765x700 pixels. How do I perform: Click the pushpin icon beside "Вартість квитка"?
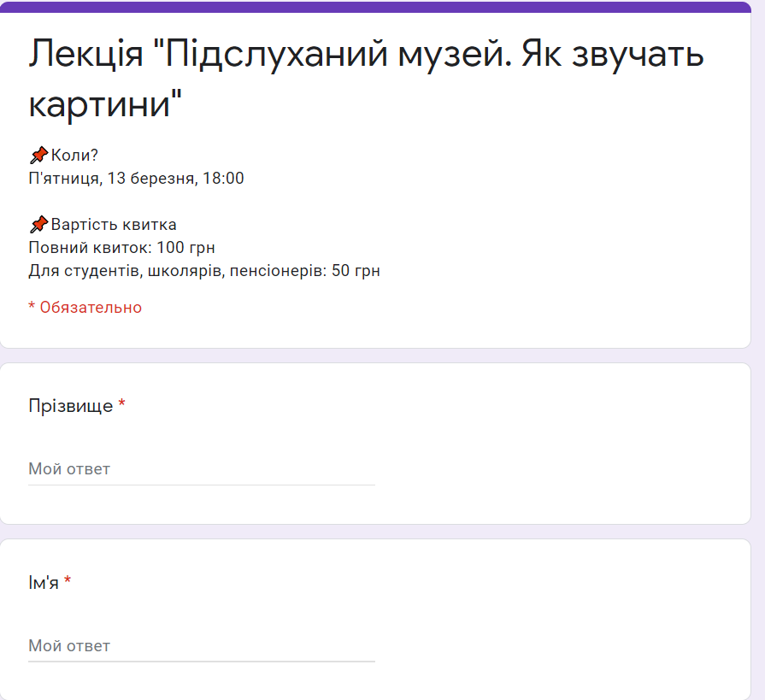pyautogui.click(x=38, y=225)
